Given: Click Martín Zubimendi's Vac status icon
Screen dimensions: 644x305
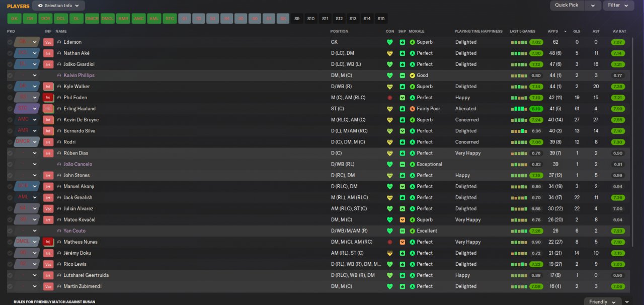Looking at the screenshot, I should click(x=48, y=286).
